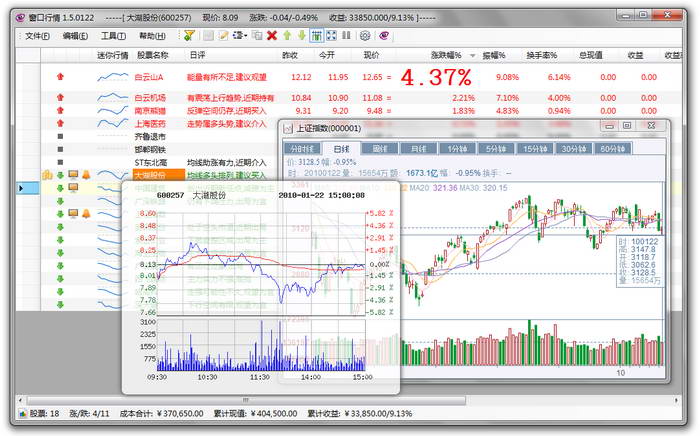
Task: Click the 换手率% column header
Action: [x=541, y=55]
